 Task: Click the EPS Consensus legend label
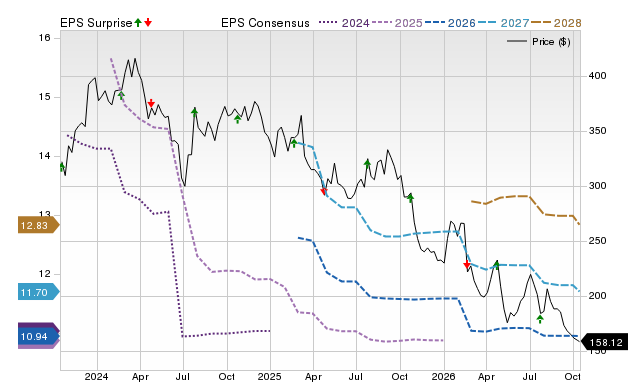tap(265, 23)
